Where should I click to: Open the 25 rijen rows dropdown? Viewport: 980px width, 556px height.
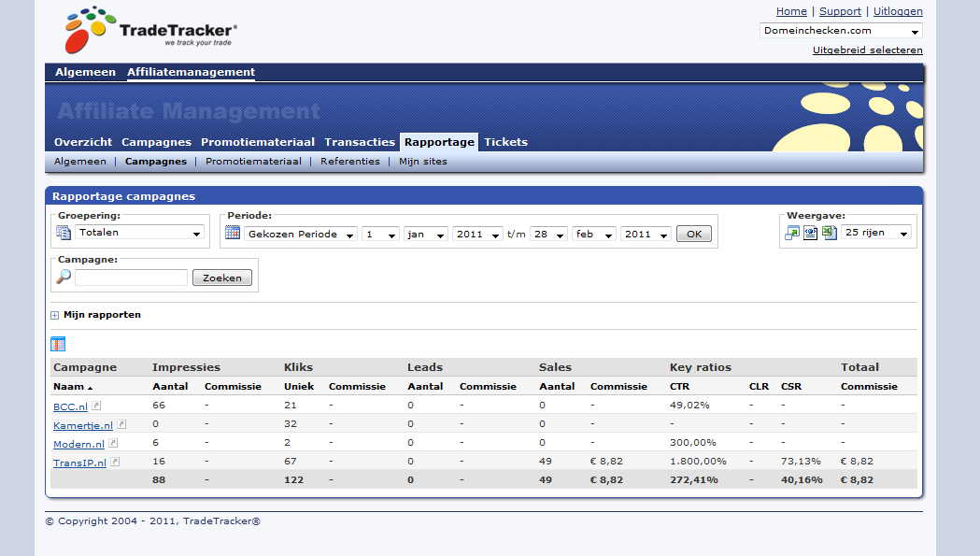pyautogui.click(x=875, y=233)
